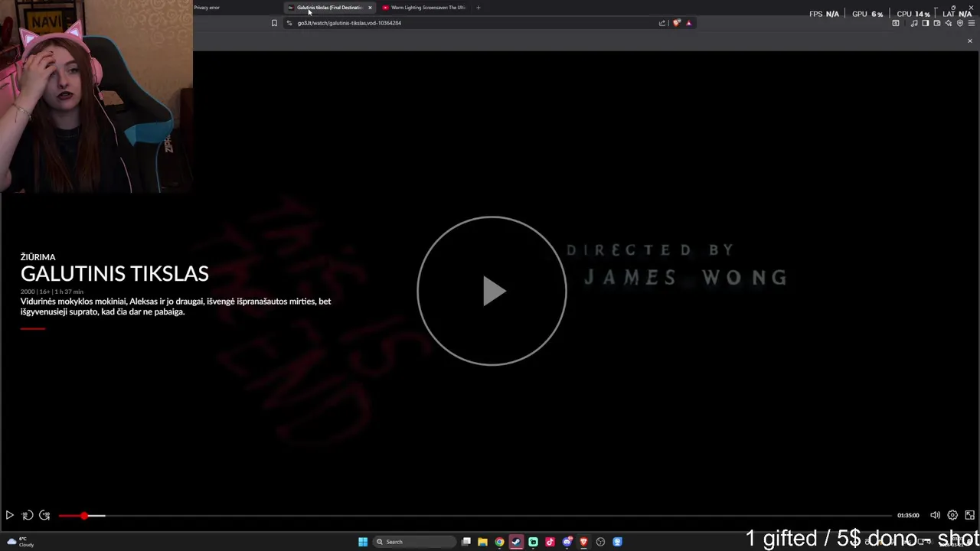Screen dimensions: 980x551
Task: Open the Brave Shields lion icon
Action: (676, 23)
